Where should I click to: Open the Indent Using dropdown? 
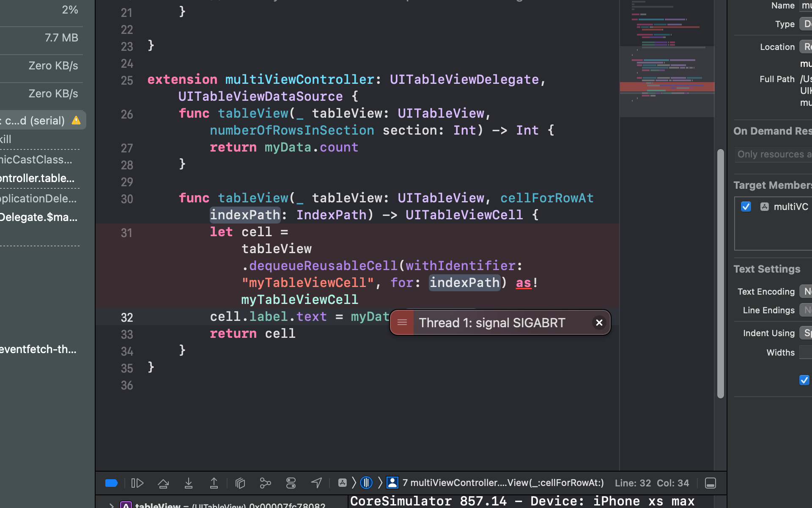tap(805, 333)
